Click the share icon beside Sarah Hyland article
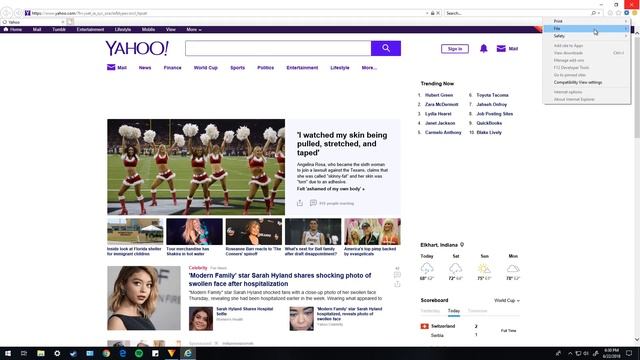 pos(397,284)
